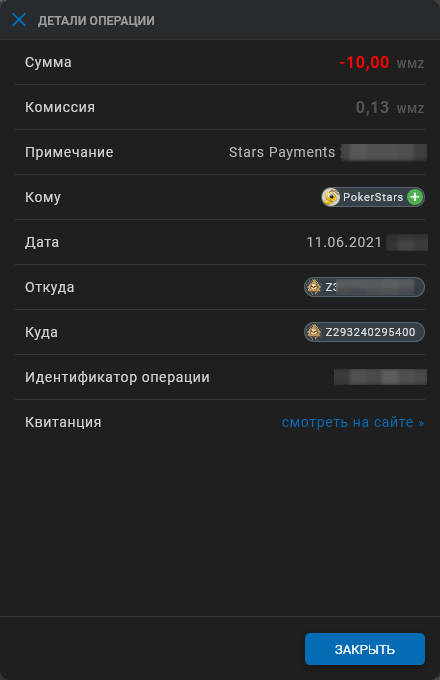Add PokerStars via green plus icon
This screenshot has width=440, height=680.
[x=415, y=197]
